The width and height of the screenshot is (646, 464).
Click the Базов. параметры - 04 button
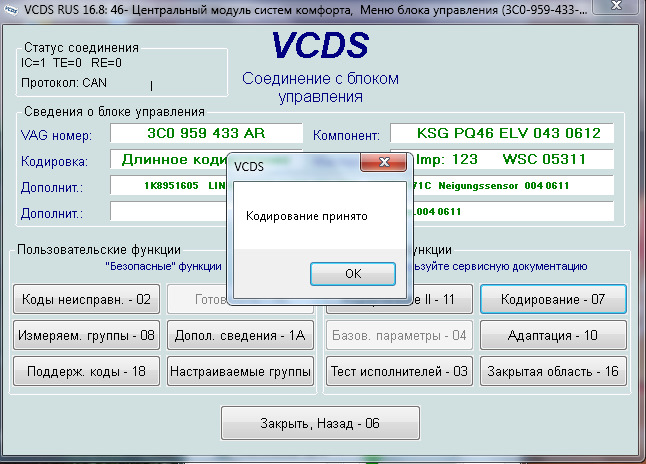[399, 335]
